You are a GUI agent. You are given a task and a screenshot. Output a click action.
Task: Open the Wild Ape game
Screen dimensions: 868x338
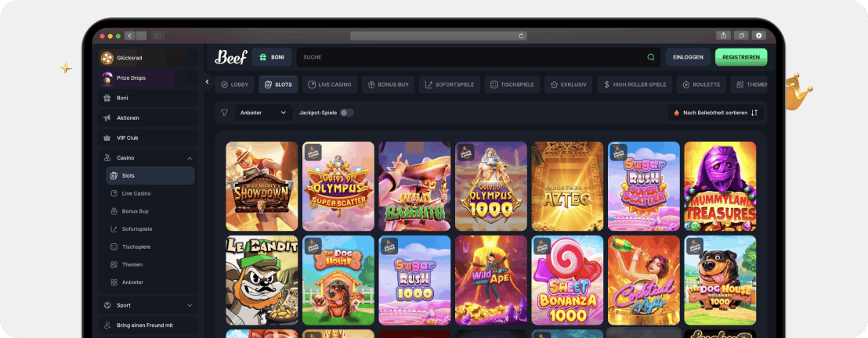[491, 280]
